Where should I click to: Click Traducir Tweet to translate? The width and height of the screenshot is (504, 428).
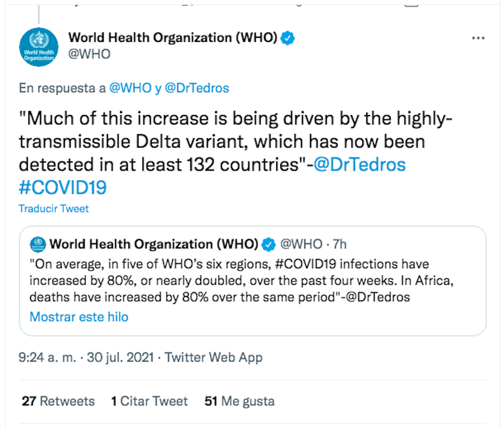tap(54, 209)
